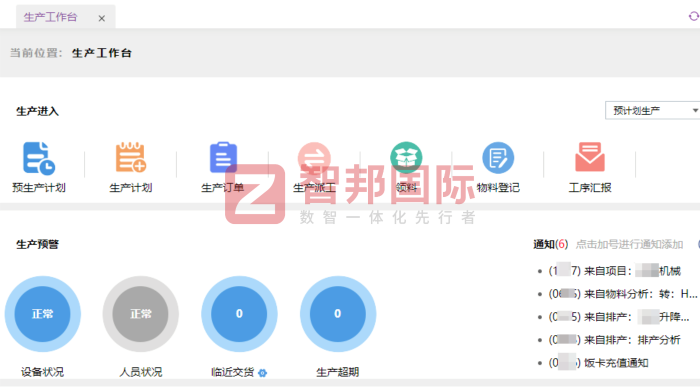Click the 预生产计划 label text
700x390 pixels.
(39, 188)
